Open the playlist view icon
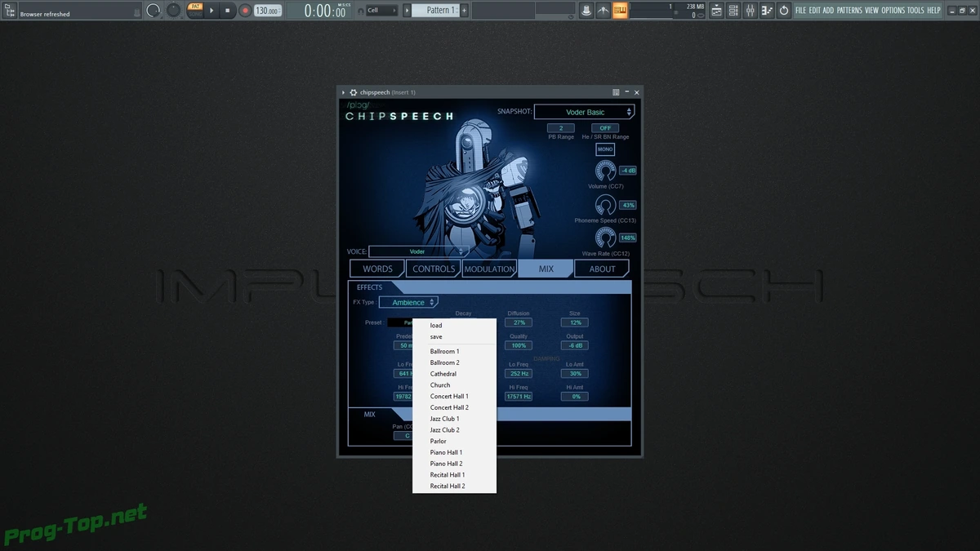The width and height of the screenshot is (980, 551). coord(716,11)
